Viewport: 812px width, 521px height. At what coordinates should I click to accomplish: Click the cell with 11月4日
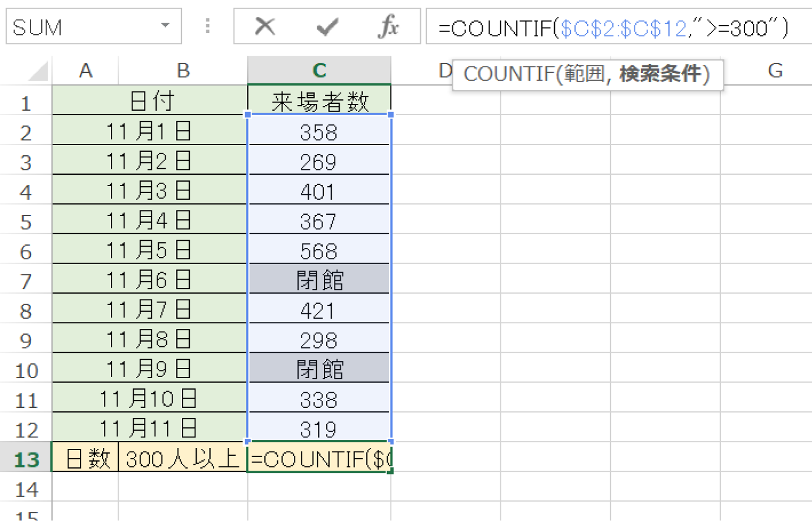tap(149, 220)
